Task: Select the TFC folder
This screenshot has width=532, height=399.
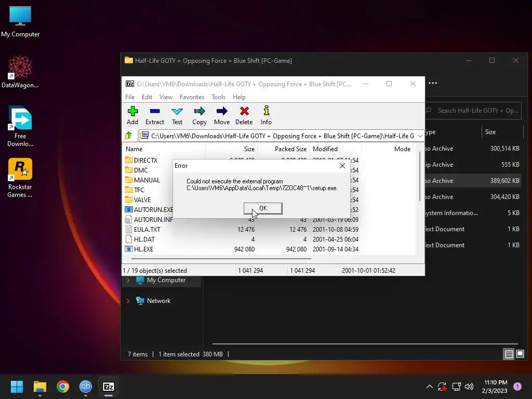Action: pyautogui.click(x=135, y=190)
